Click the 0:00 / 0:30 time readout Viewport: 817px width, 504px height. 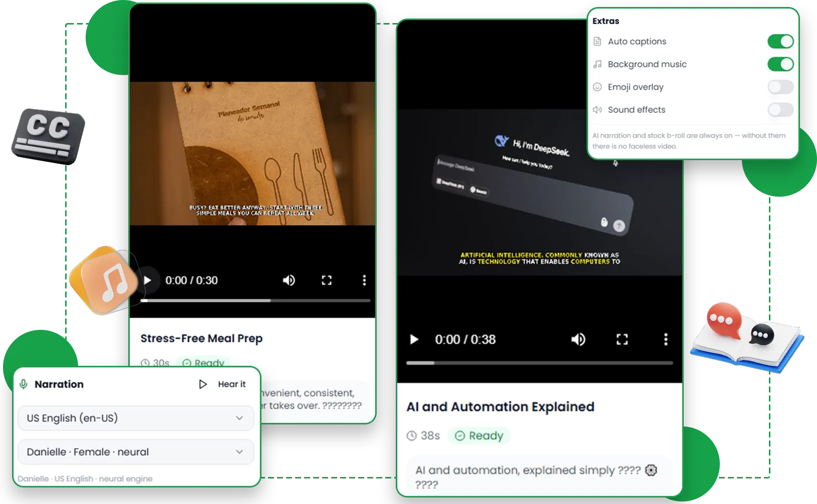(x=191, y=280)
